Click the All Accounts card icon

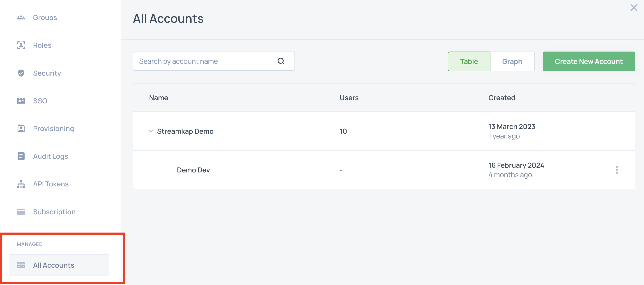[21, 265]
